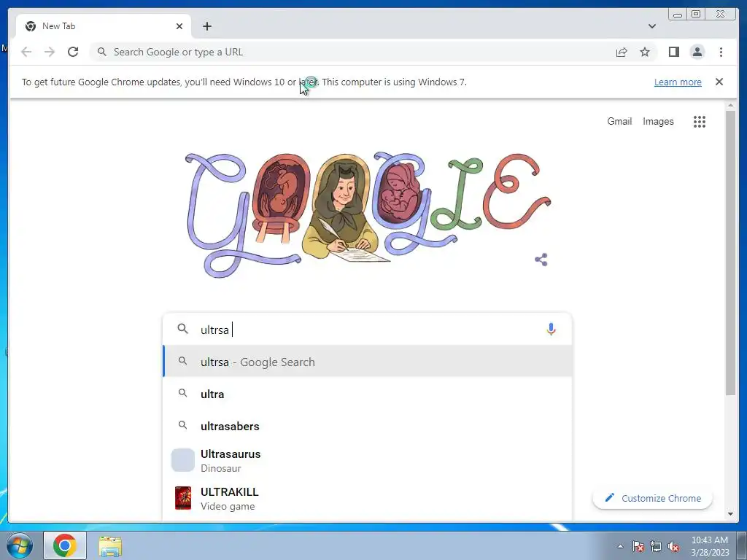Dismiss the Windows 7 update notice
Screen dimensions: 747x560
click(x=719, y=82)
